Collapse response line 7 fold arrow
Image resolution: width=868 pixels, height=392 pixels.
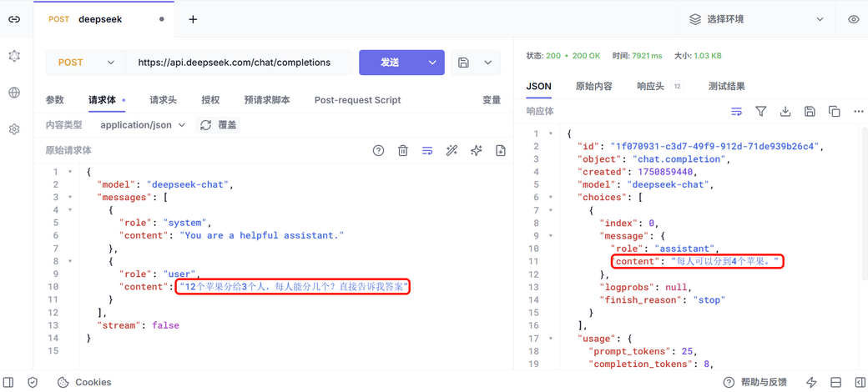point(550,210)
